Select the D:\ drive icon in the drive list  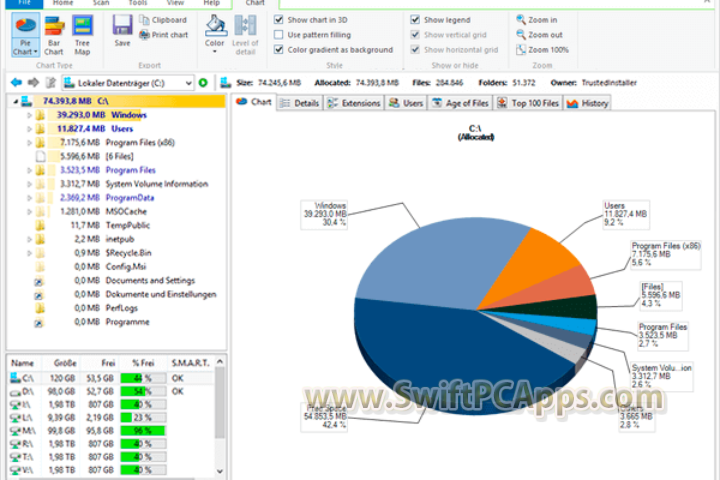(x=16, y=391)
